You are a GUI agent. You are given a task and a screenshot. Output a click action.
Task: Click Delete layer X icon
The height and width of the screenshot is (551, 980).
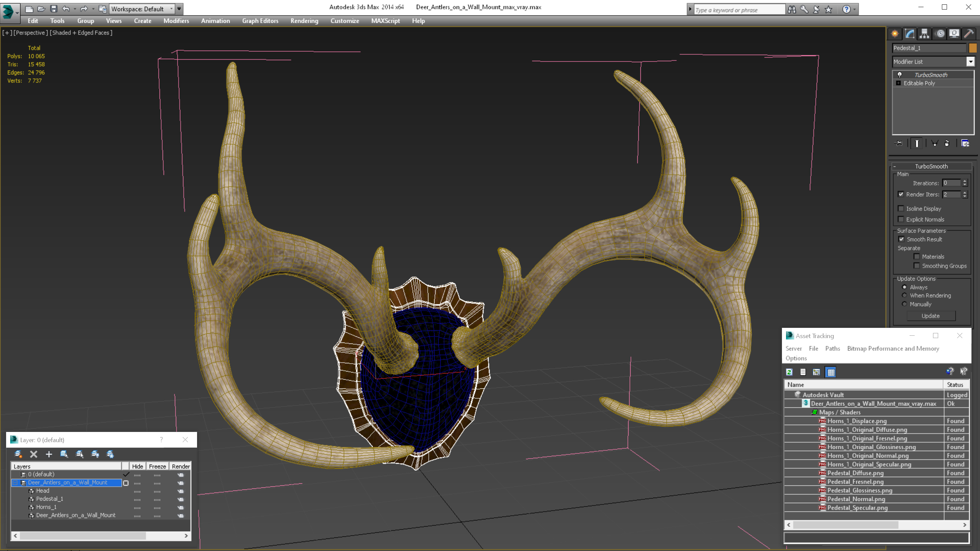(x=33, y=454)
